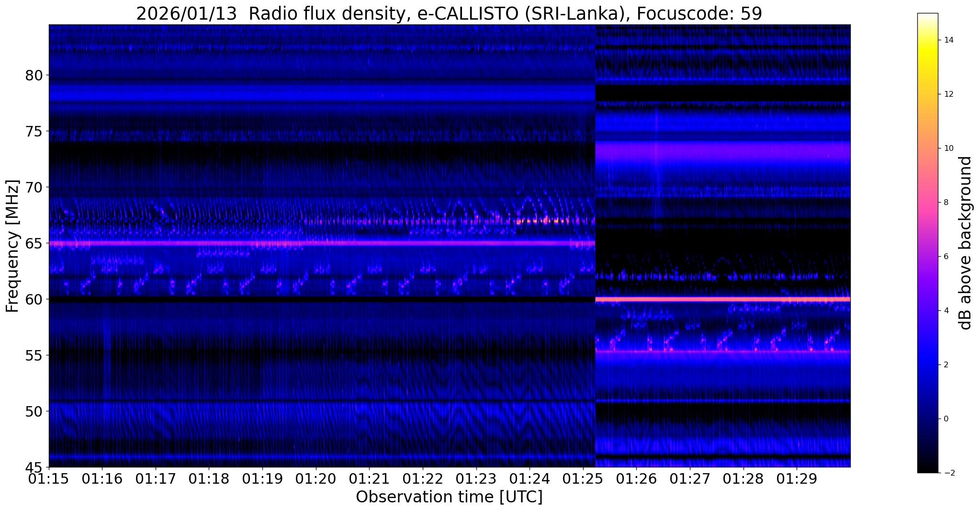
Task: Click the 01:17 time tick label
Action: [156, 479]
